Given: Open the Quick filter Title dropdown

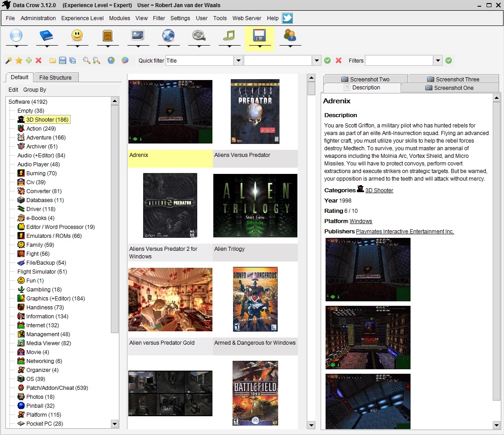Looking at the screenshot, I should pos(238,60).
